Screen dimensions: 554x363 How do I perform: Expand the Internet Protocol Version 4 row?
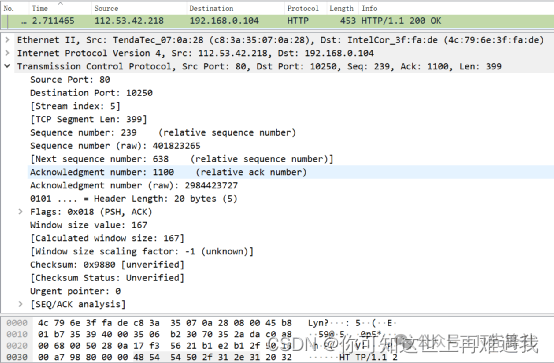pyautogui.click(x=7, y=53)
